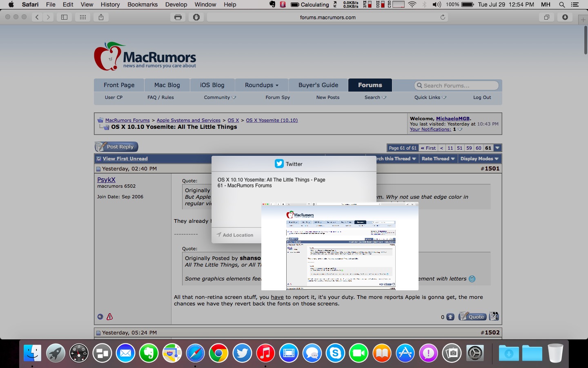Image resolution: width=588 pixels, height=368 pixels.
Task: Open Launchpad from the Dock
Action: 56,353
